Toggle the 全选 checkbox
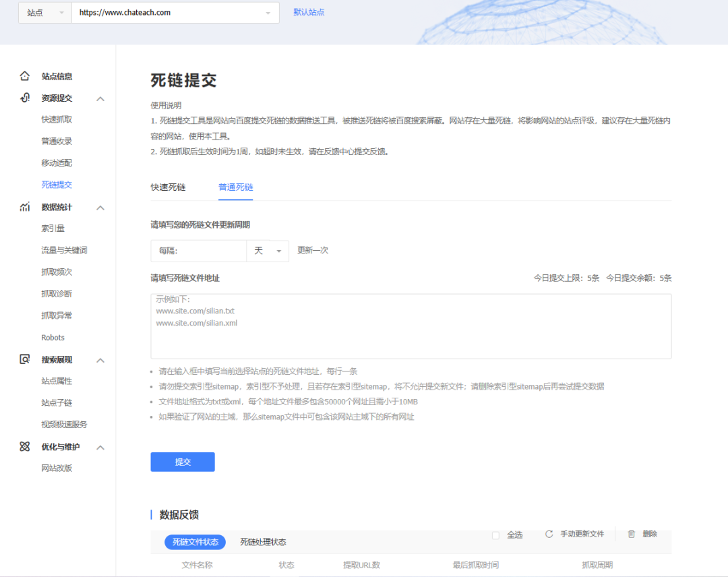Image resolution: width=728 pixels, height=577 pixels. (x=495, y=535)
